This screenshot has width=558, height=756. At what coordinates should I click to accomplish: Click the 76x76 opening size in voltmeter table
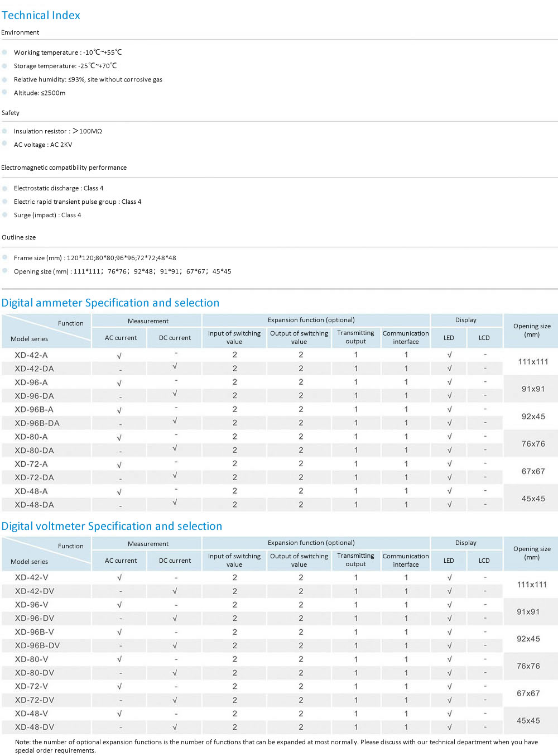pyautogui.click(x=528, y=666)
